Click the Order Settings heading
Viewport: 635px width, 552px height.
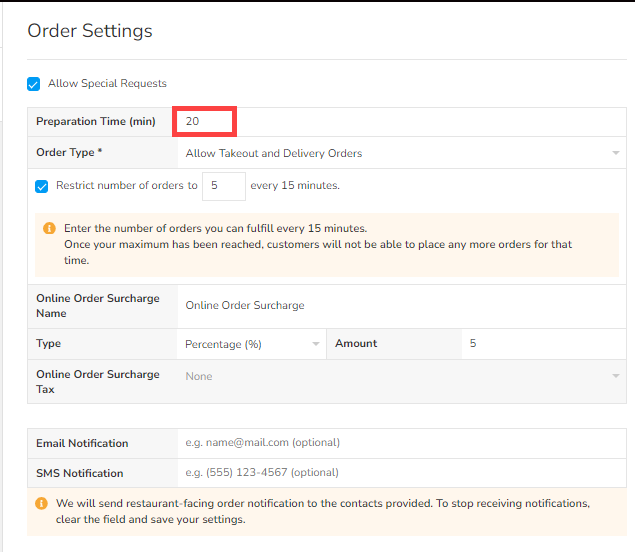(x=90, y=31)
